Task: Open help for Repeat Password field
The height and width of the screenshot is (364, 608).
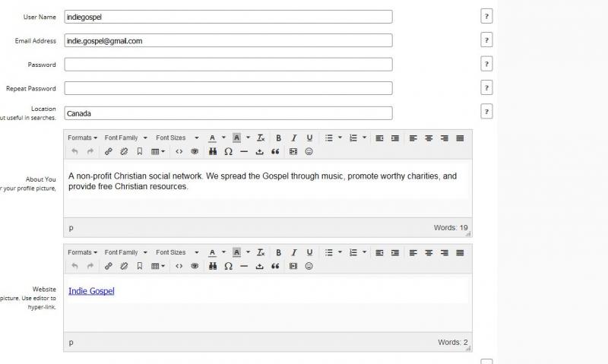Action: pos(486,87)
